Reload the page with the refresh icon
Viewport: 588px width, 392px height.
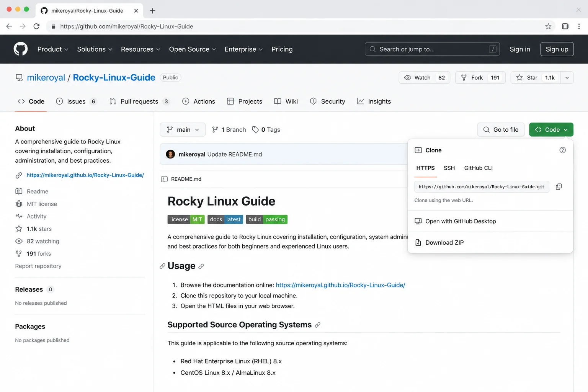point(36,26)
